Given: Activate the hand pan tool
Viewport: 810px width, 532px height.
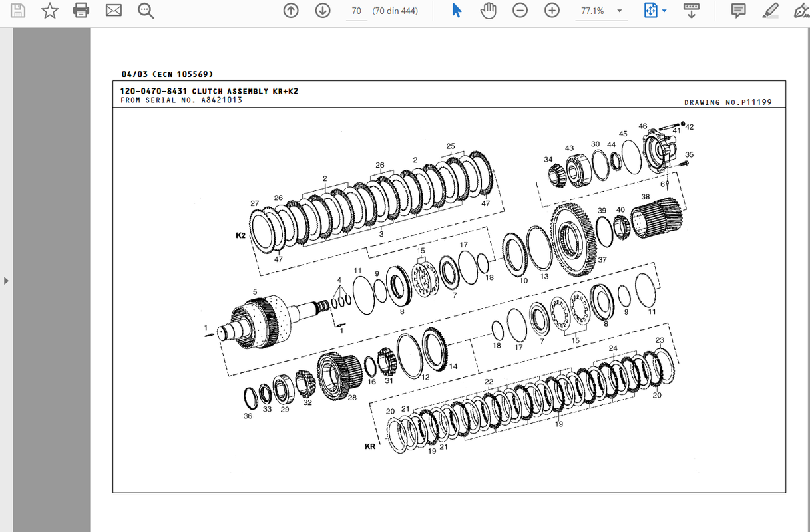Looking at the screenshot, I should pyautogui.click(x=489, y=11).
